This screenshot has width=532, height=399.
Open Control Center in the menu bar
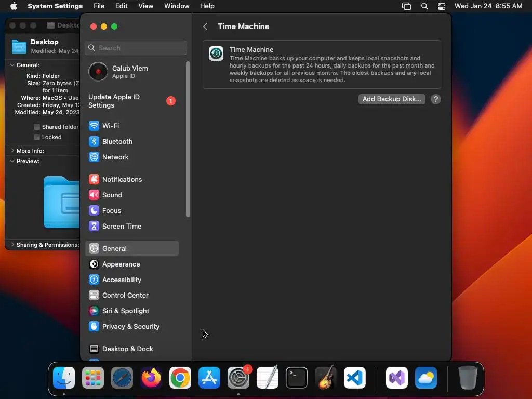(x=442, y=6)
